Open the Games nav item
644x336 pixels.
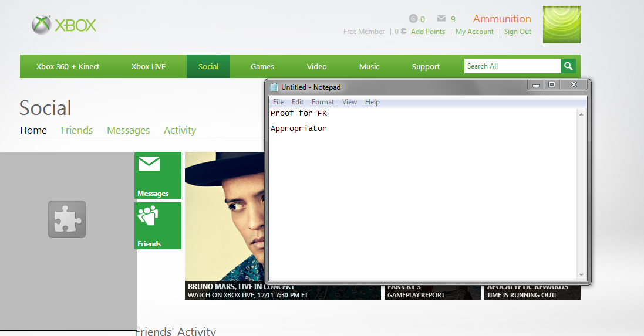[x=262, y=66]
